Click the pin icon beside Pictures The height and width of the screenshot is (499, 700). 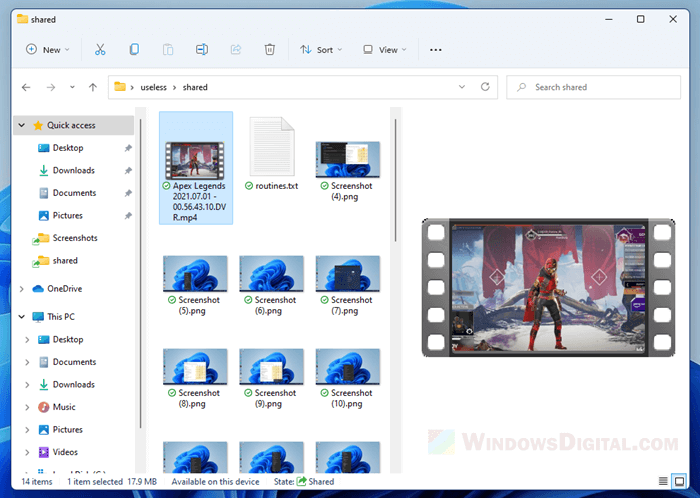click(128, 215)
